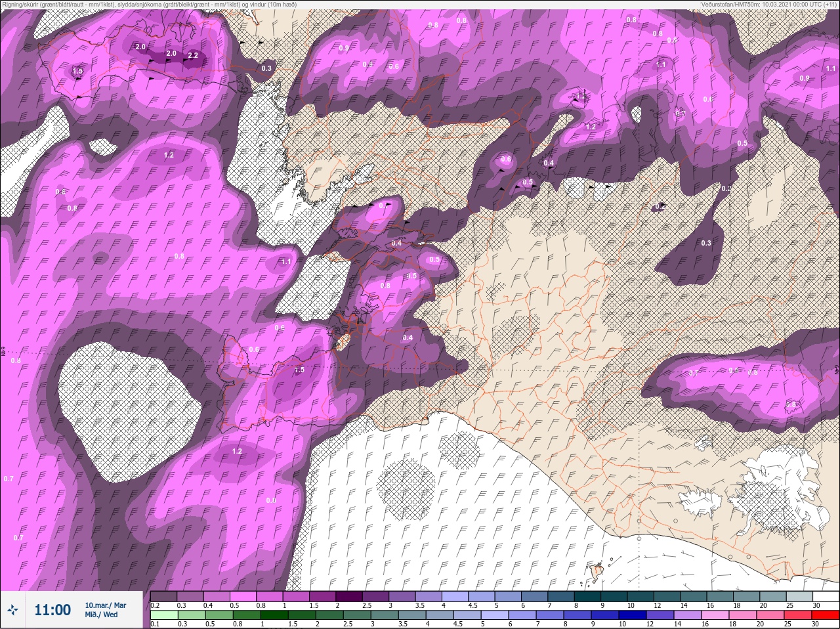Click the weekday text "Mið./ Wed"
840x629 pixels.
coord(101,615)
